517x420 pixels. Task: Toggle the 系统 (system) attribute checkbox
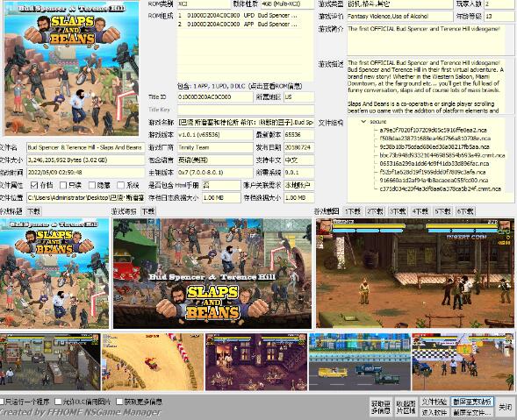[x=120, y=185]
